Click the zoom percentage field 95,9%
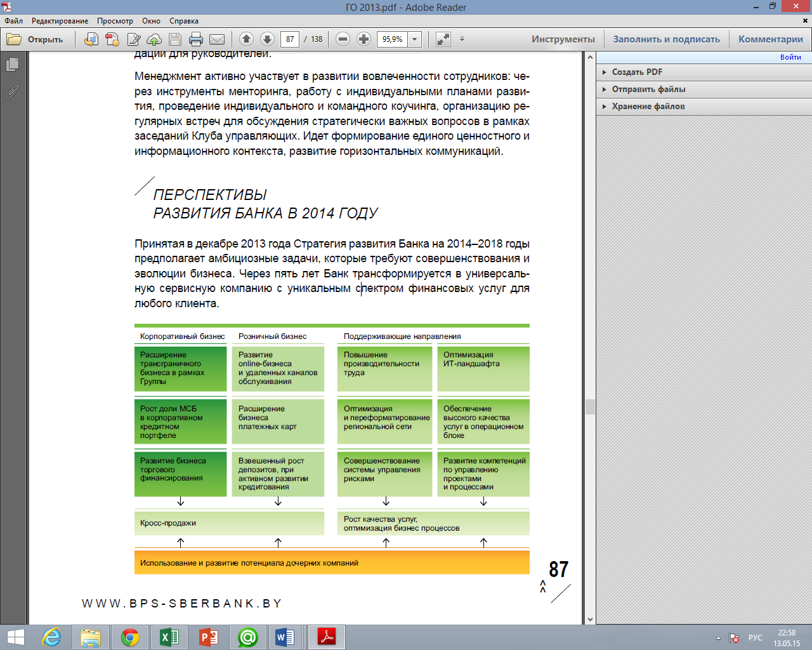Viewport: 812px width, 650px height. point(393,39)
